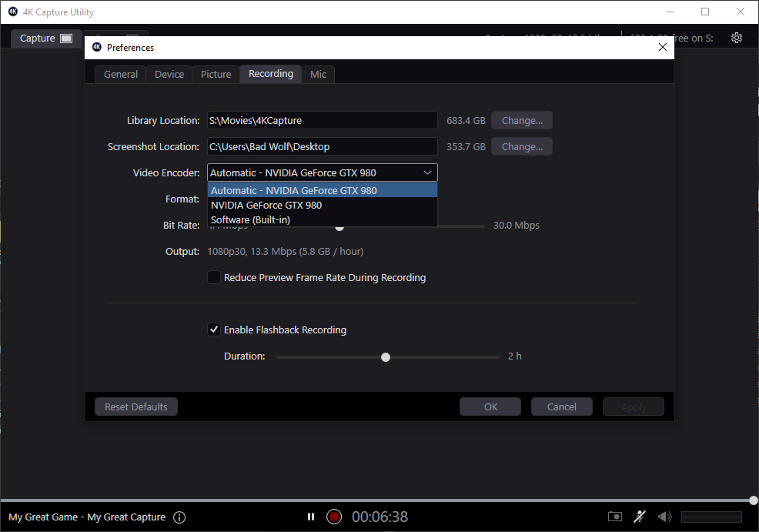Enable Reduce Preview Frame Rate During Recording
The image size is (759, 532).
pos(213,277)
